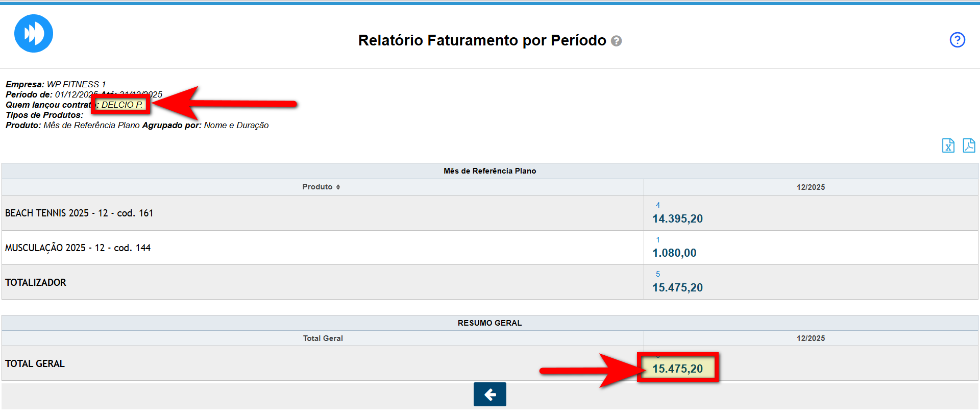Sort table by Produto column arrows
980x416 pixels.
(x=338, y=187)
